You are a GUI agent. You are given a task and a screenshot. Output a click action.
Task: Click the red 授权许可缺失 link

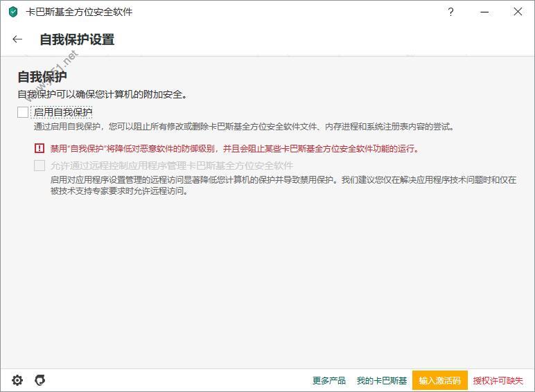point(498,380)
